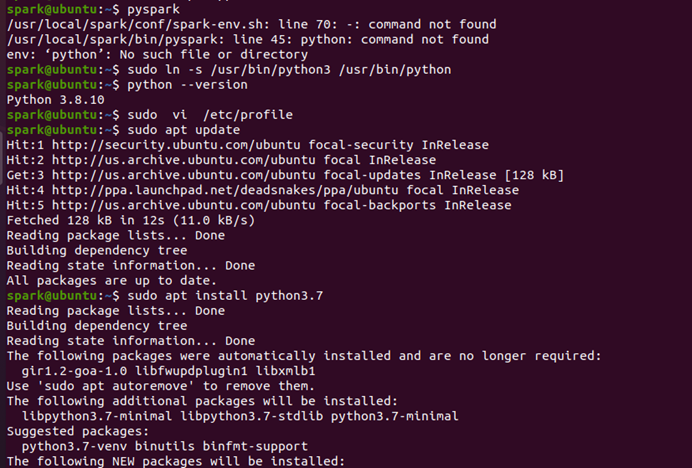The width and height of the screenshot is (692, 468).
Task: Click the 'libpython3.7-minimal' package name
Action: (x=97, y=416)
